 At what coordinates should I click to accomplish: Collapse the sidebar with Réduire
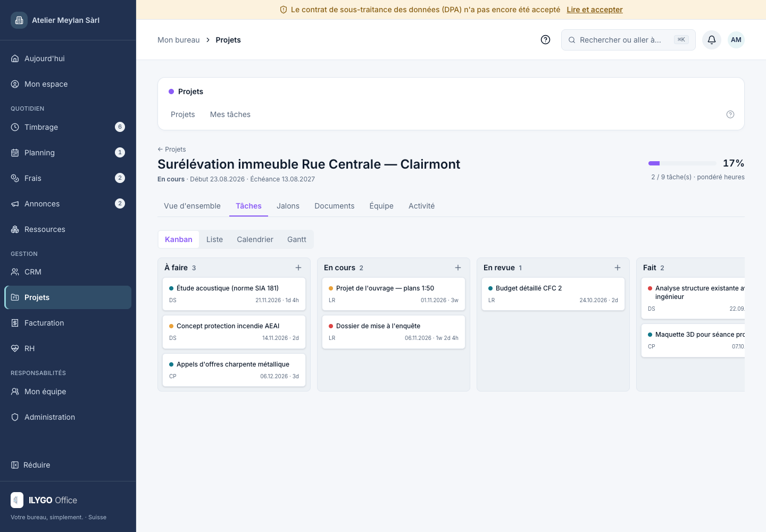31,465
